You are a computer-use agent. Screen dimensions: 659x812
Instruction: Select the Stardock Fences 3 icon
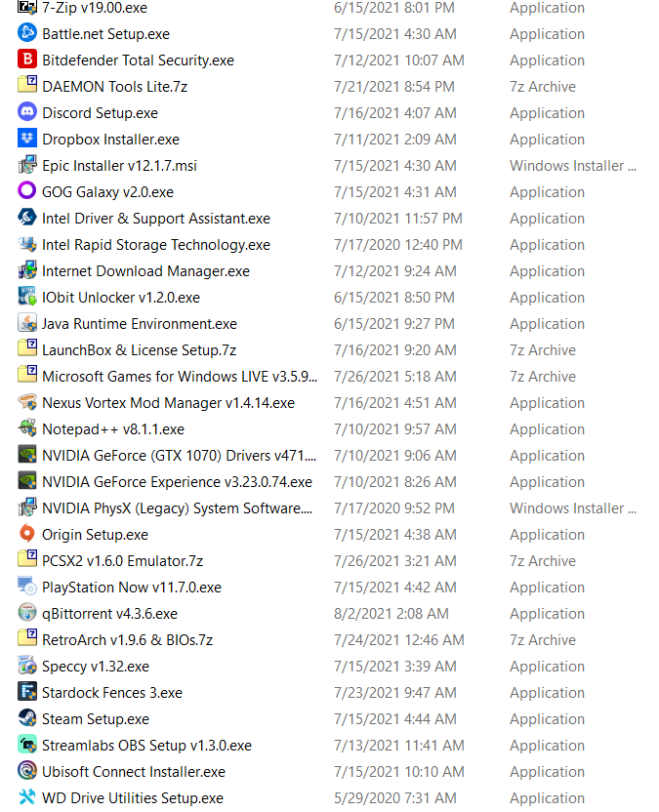pos(27,691)
